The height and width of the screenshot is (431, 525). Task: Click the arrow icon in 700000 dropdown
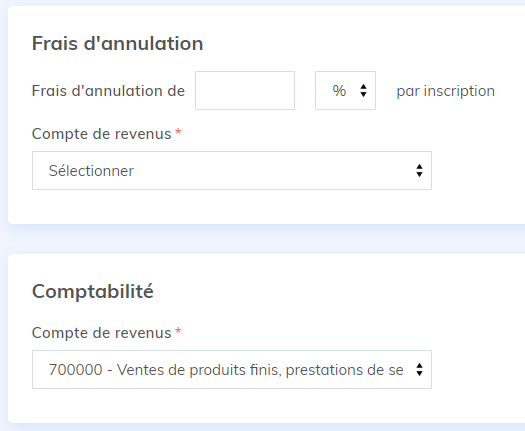point(419,370)
